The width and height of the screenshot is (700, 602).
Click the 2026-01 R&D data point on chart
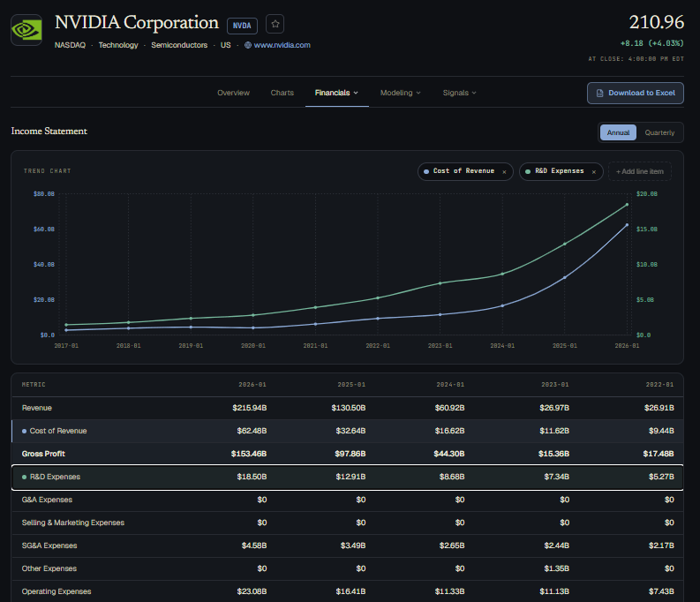click(x=628, y=205)
